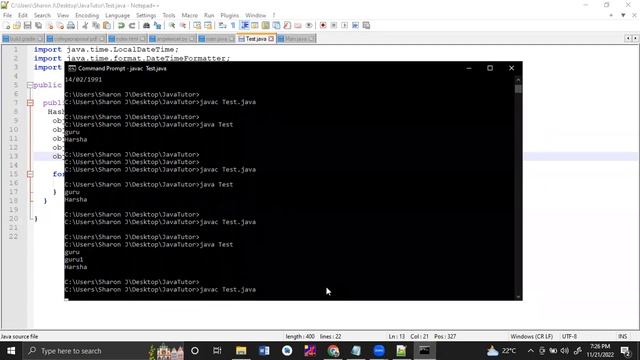Show hidden tray icons chevron

coord(530,351)
